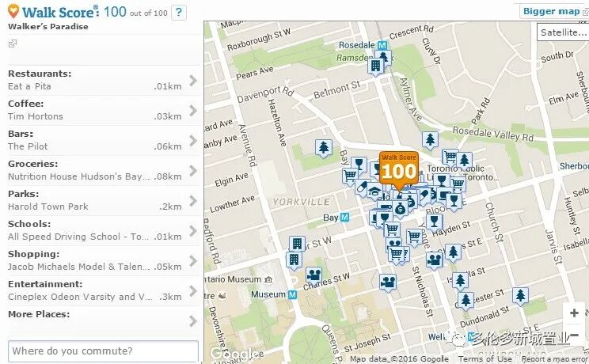Zoom in with the map plus button
This screenshot has height=364, width=589.
pyautogui.click(x=574, y=313)
